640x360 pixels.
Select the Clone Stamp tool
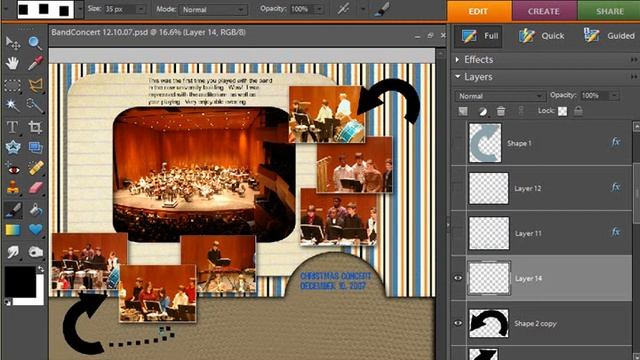pyautogui.click(x=12, y=188)
